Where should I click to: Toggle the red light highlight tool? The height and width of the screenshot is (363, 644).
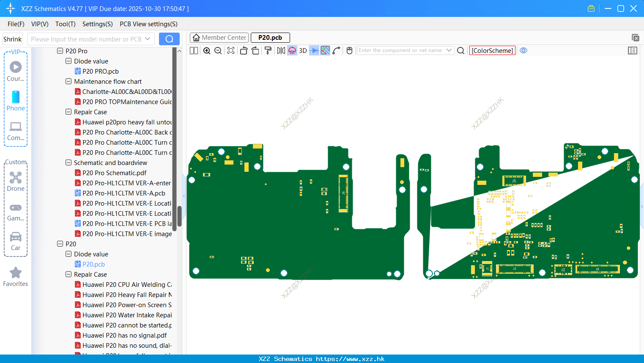pos(292,50)
